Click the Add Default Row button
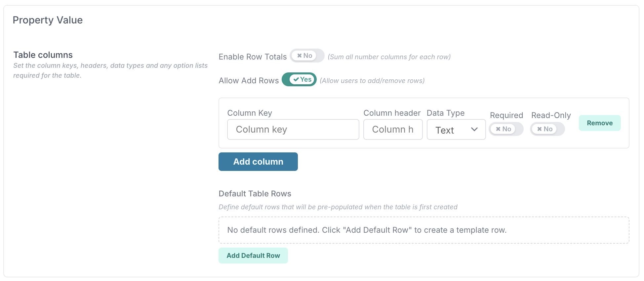 pyautogui.click(x=253, y=256)
